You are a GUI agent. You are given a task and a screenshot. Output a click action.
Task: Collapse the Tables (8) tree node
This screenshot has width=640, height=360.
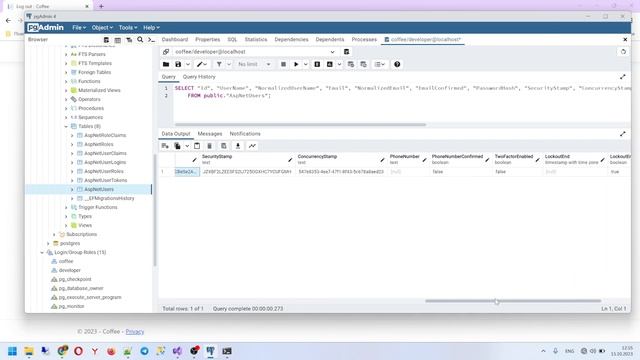(66, 127)
